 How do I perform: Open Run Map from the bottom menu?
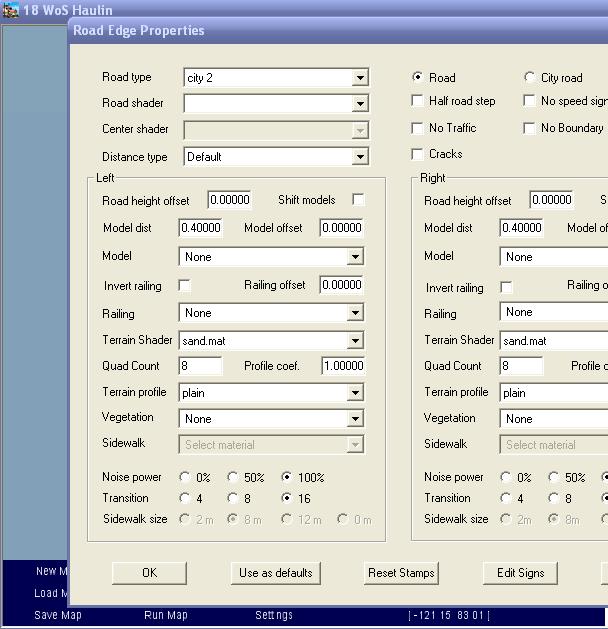166,615
